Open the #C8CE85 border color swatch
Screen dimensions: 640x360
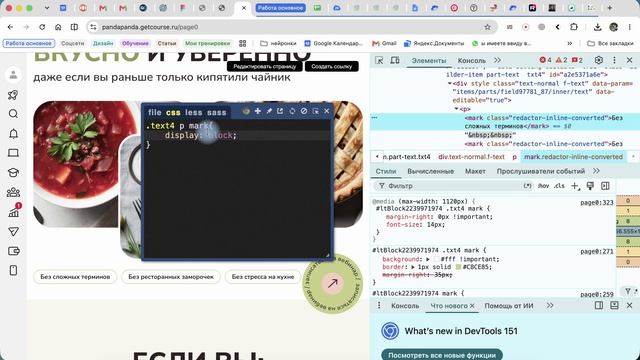point(458,267)
